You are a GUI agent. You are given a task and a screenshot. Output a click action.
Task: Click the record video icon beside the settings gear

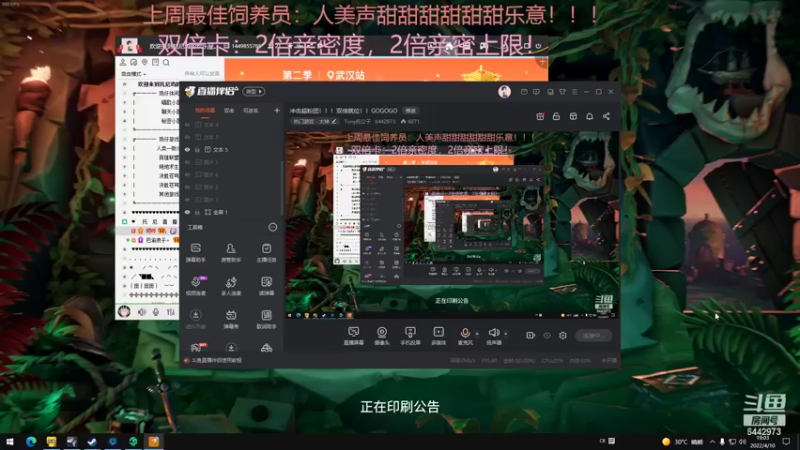[x=531, y=335]
